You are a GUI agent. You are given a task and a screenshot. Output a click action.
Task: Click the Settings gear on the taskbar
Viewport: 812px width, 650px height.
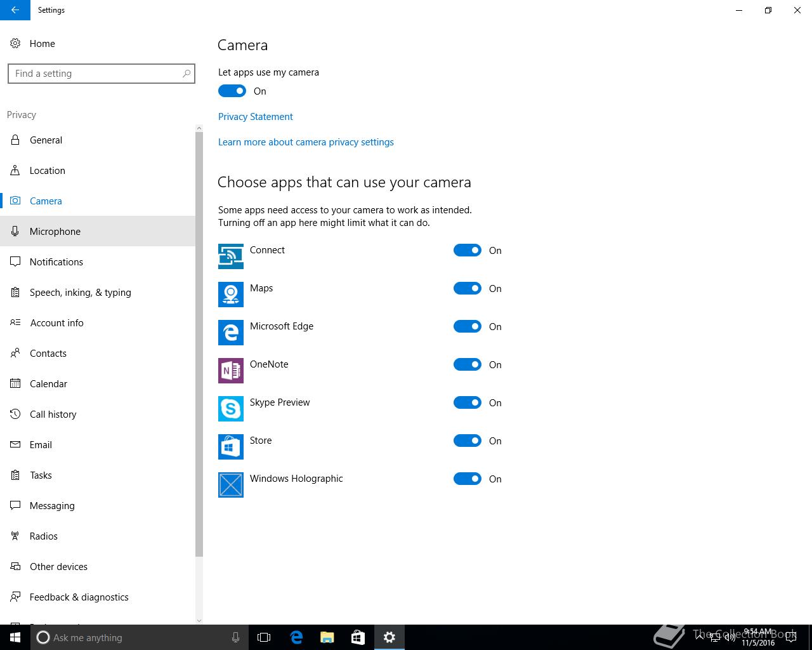click(x=390, y=637)
